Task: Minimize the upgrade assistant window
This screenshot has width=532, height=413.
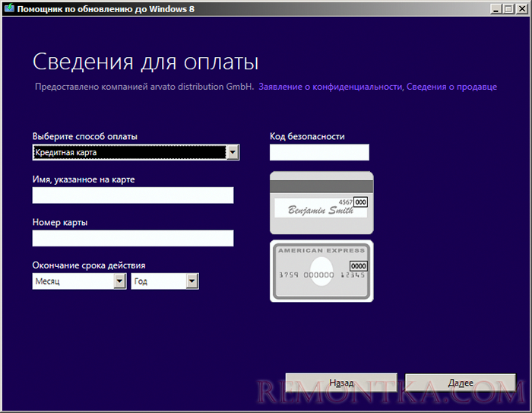Action: point(496,9)
